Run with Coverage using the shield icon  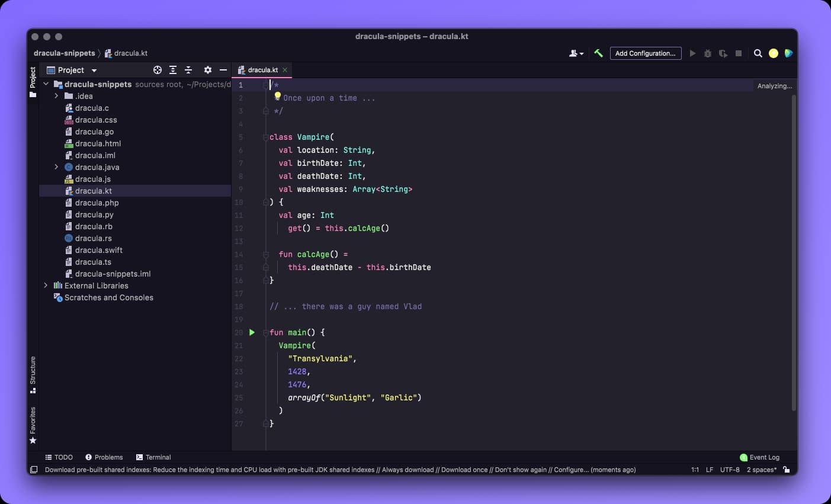[723, 53]
